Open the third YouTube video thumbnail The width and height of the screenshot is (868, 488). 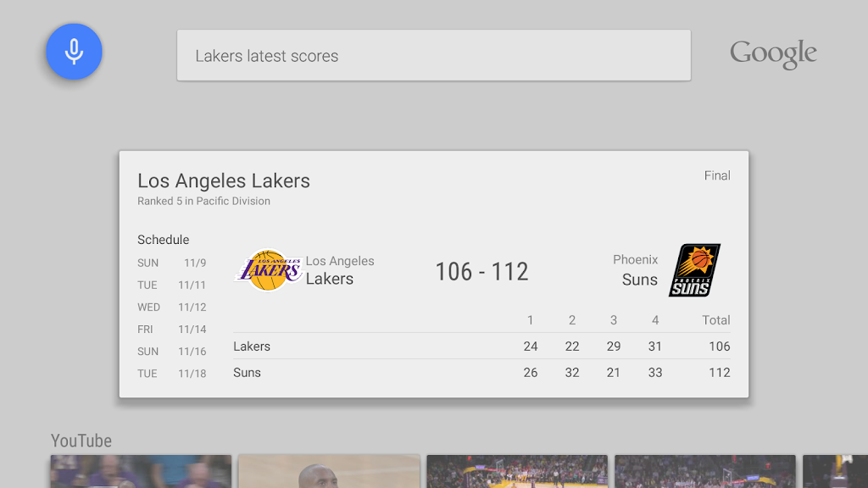coord(517,472)
